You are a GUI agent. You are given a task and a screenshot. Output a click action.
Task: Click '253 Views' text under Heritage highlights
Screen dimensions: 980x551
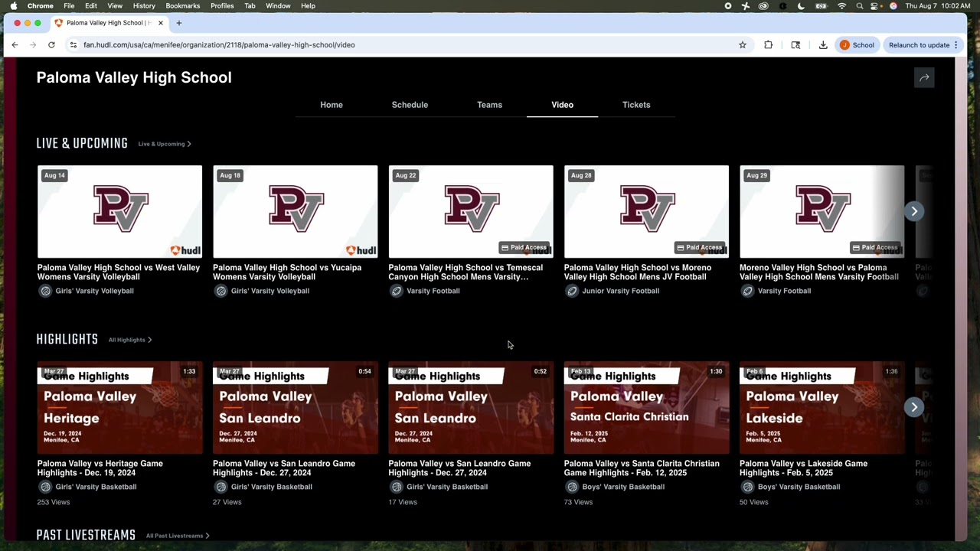[x=54, y=502]
